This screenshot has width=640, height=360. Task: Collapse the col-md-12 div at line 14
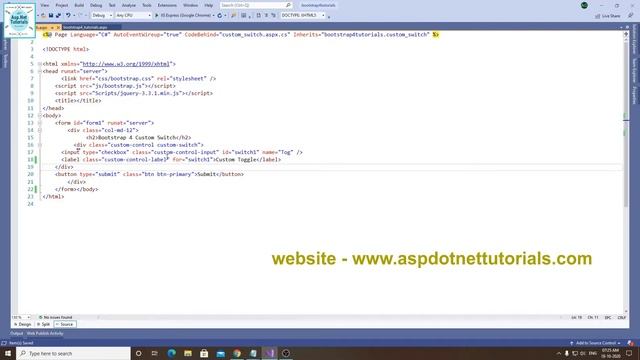(x=40, y=130)
